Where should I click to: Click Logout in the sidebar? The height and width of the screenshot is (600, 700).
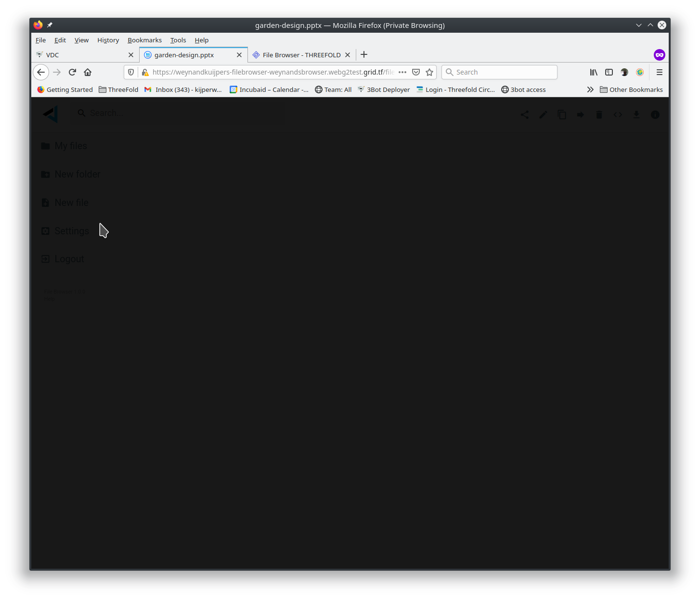point(63,259)
